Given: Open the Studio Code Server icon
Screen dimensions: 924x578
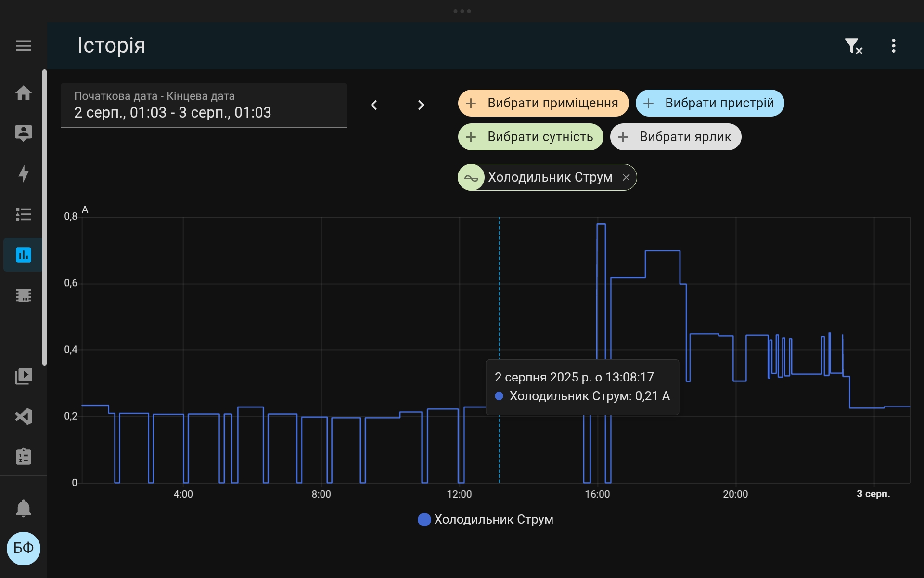Looking at the screenshot, I should click(x=23, y=416).
